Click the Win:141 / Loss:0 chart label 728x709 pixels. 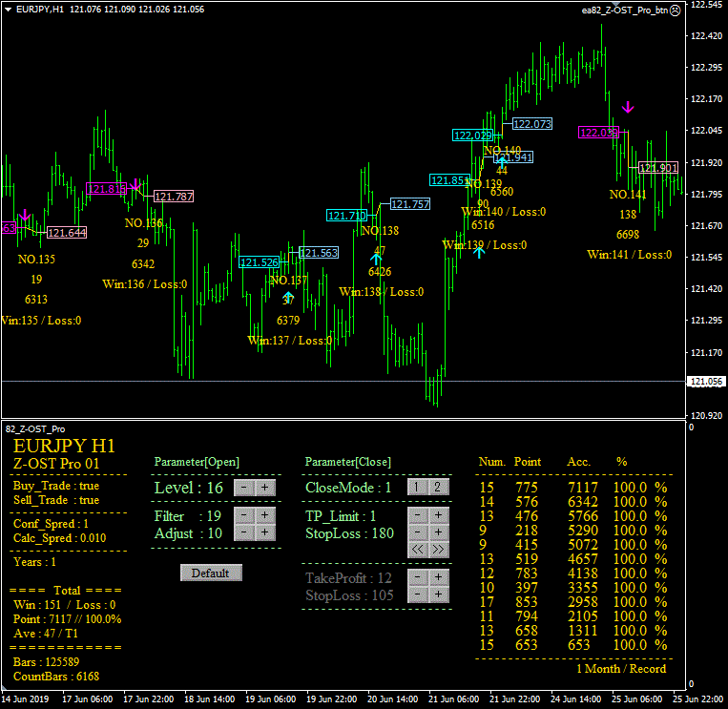coord(629,255)
